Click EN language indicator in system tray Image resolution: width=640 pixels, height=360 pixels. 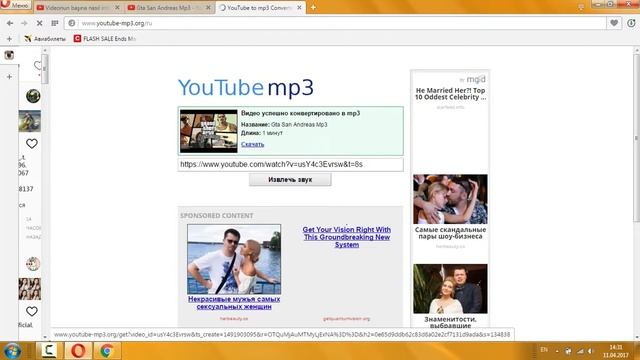point(544,350)
